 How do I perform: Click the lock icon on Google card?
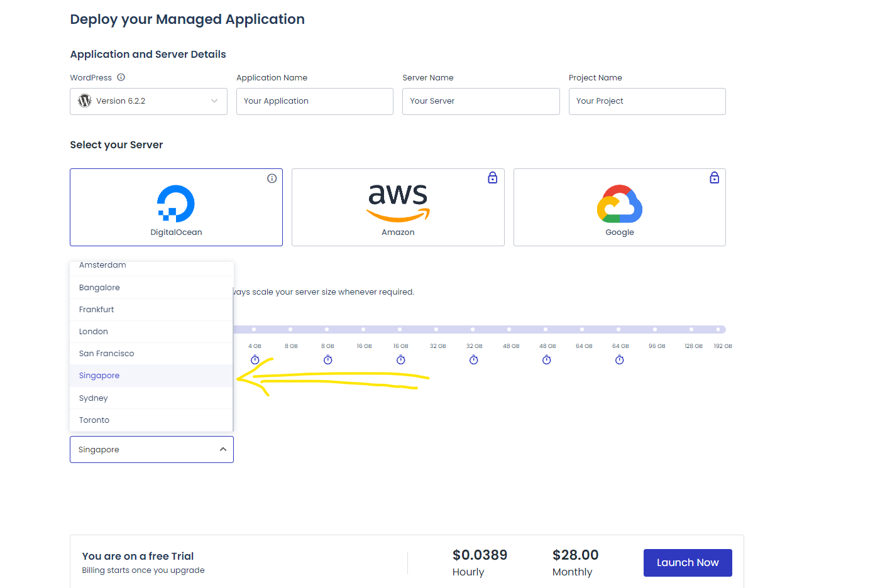coord(715,178)
